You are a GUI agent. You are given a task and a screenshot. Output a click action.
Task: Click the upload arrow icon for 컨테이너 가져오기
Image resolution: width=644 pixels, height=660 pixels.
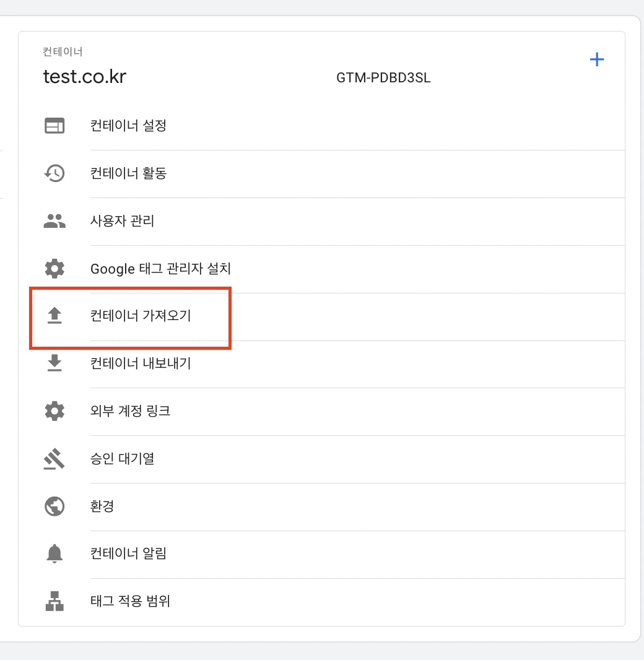coord(54,315)
